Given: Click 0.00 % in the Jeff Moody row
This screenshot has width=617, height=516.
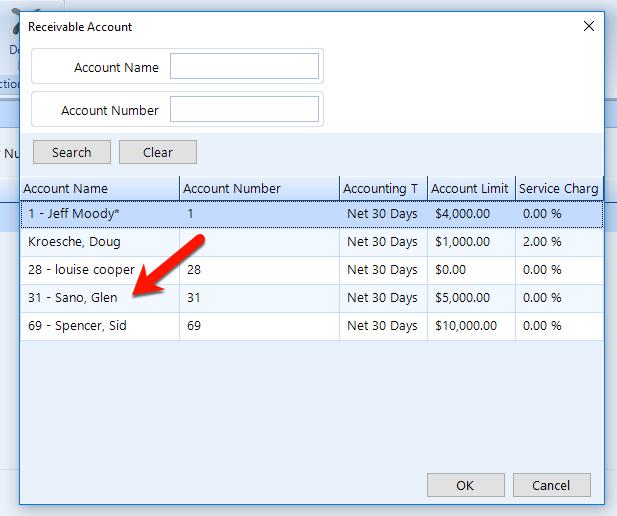Looking at the screenshot, I should click(x=559, y=214).
